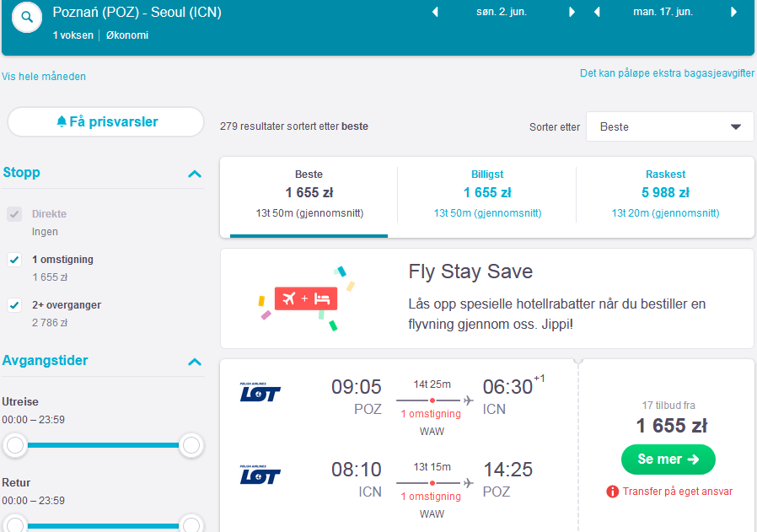
Task: Click the departure date søn. 2. jun.
Action: pyautogui.click(x=502, y=12)
